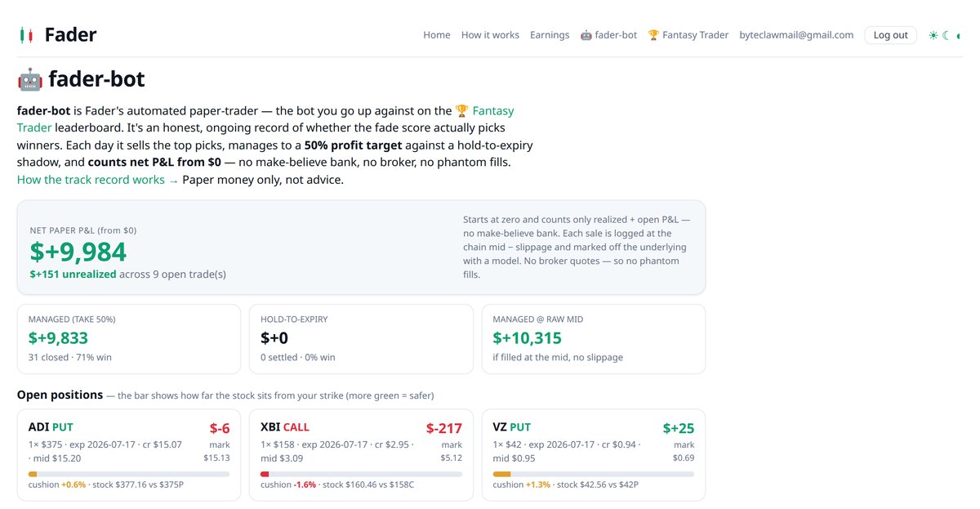This screenshot has width=980, height=509.
Task: Open How it works nav item
Action: (x=490, y=35)
